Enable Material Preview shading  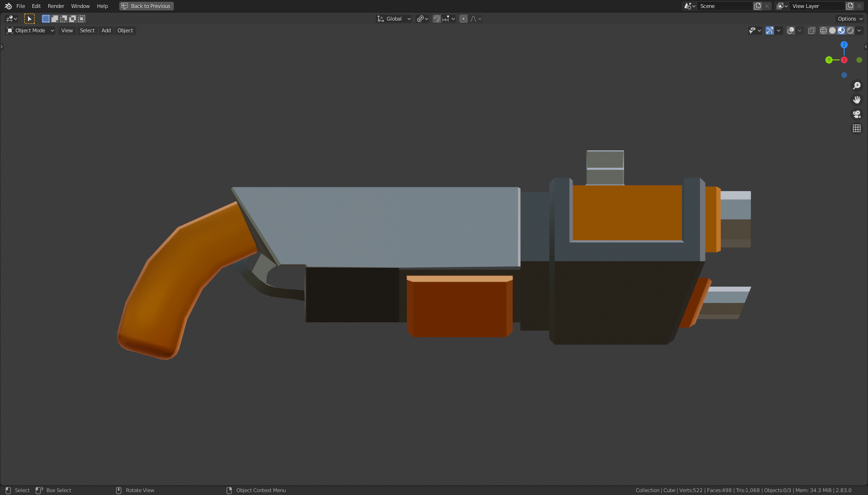842,30
